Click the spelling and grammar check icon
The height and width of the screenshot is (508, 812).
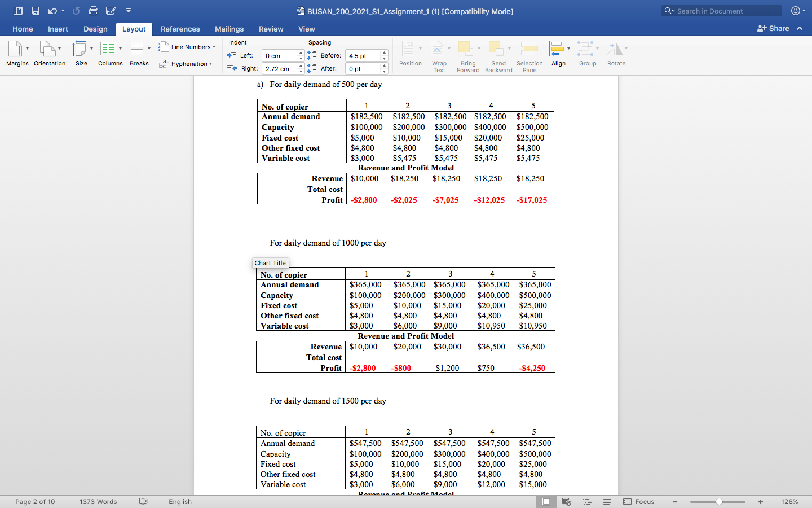pos(144,501)
